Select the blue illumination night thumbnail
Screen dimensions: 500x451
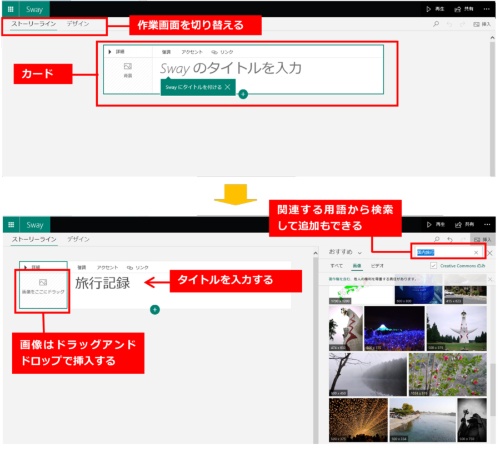(x=394, y=328)
